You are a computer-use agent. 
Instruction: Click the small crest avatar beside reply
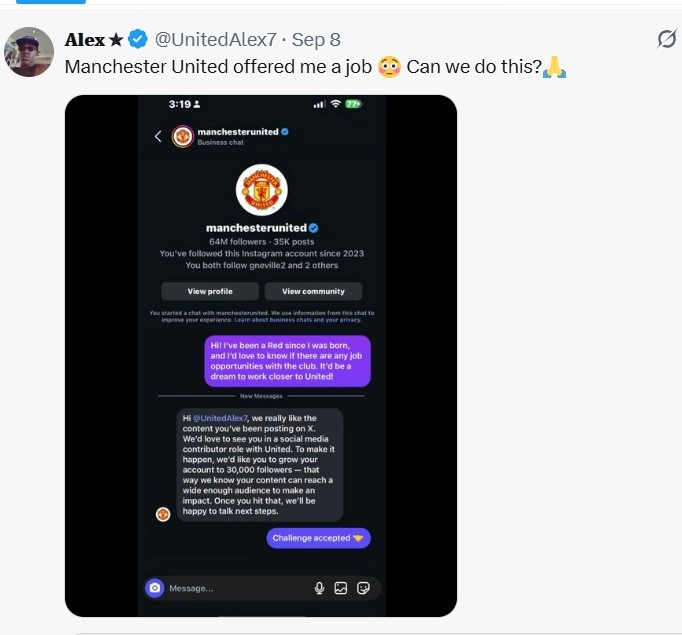coord(163,514)
